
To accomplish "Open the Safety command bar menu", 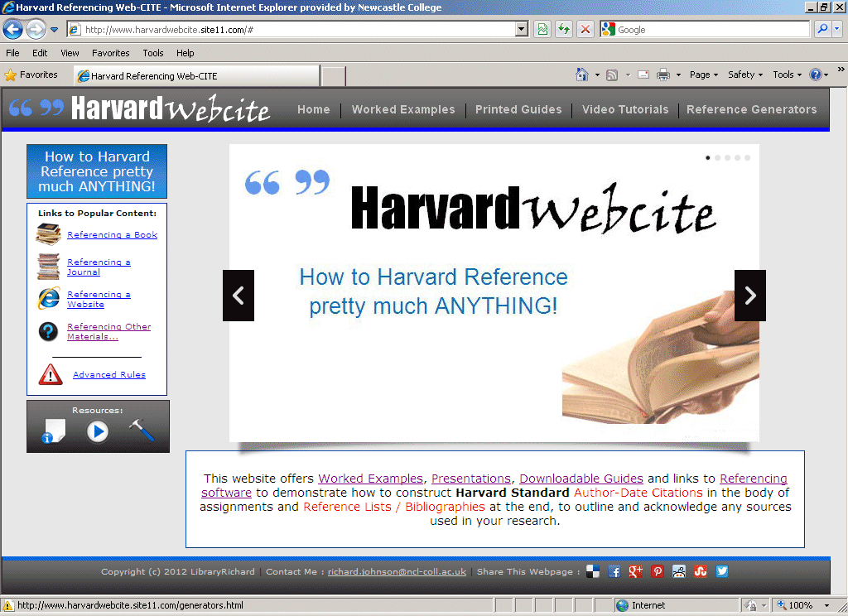I will [x=745, y=75].
